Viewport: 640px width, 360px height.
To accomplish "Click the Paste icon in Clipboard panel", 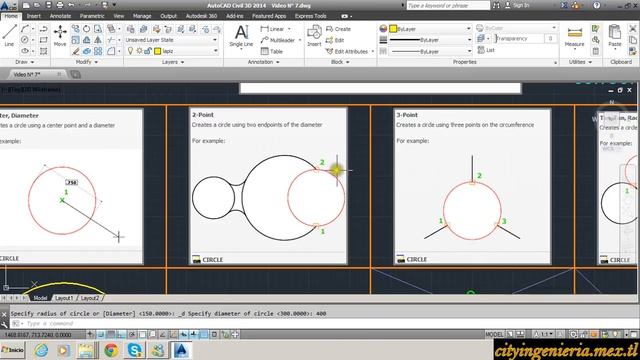I will [x=615, y=35].
